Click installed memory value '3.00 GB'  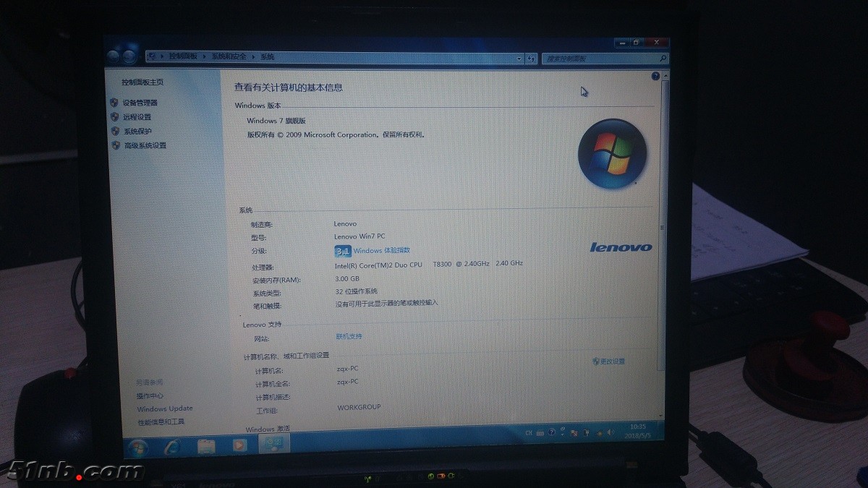coord(347,278)
